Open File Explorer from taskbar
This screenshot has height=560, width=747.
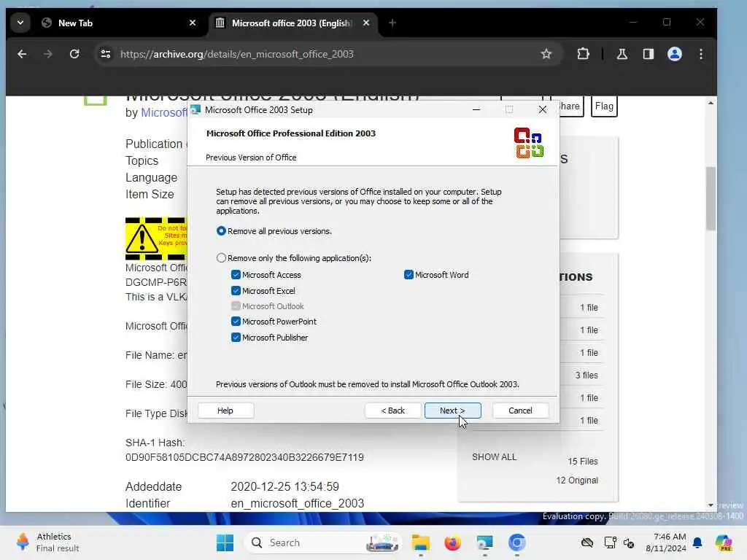(x=421, y=542)
